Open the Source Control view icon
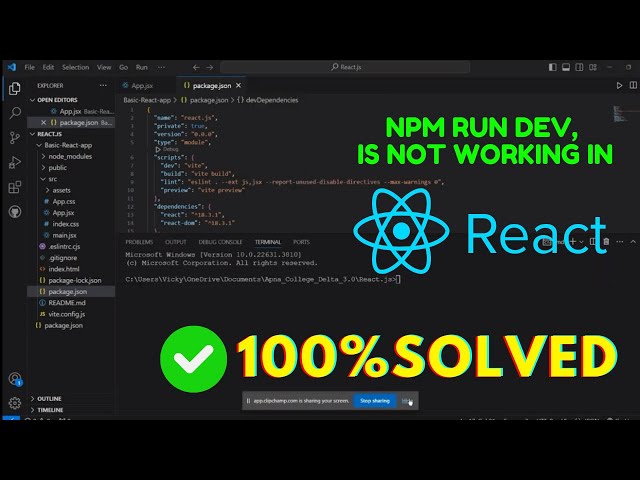Image resolution: width=640 pixels, height=480 pixels. (x=15, y=138)
